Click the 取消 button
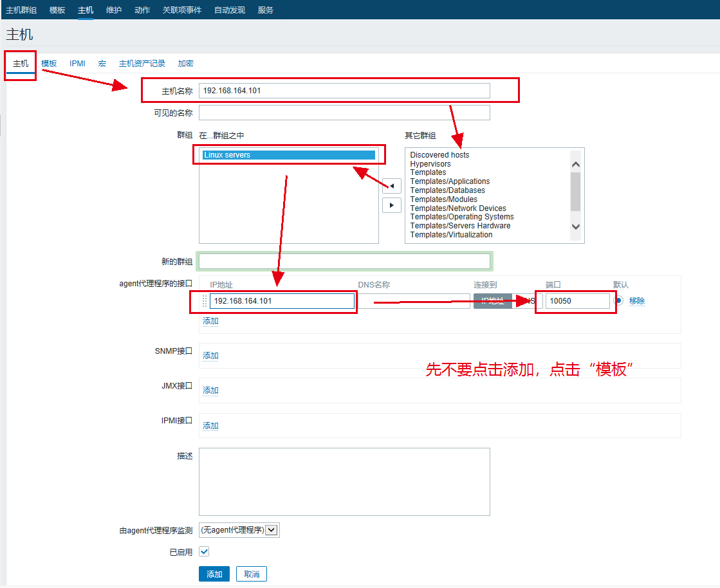720x588 pixels. tap(252, 574)
